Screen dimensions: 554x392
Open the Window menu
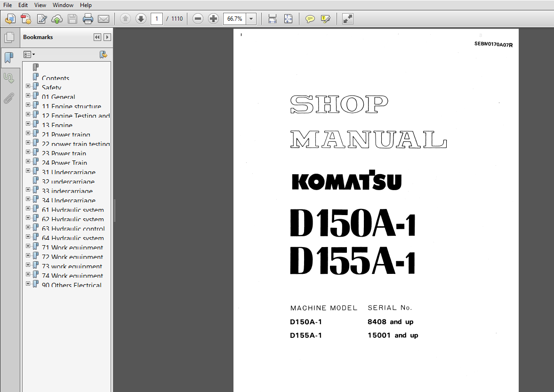coord(63,5)
